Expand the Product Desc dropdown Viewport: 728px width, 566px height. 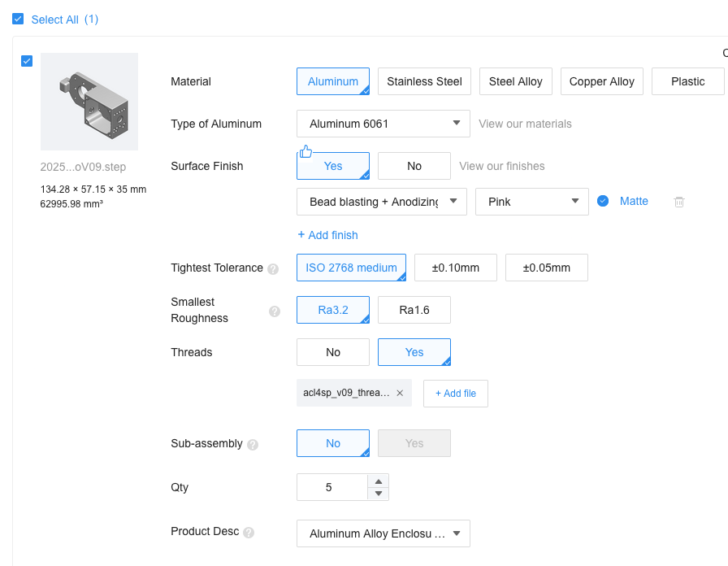click(383, 533)
